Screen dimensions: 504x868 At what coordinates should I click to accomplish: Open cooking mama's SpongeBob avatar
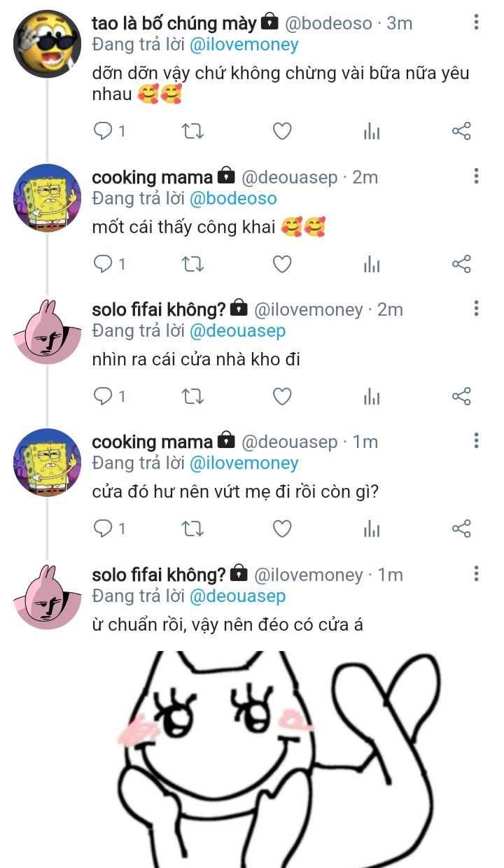[47, 197]
